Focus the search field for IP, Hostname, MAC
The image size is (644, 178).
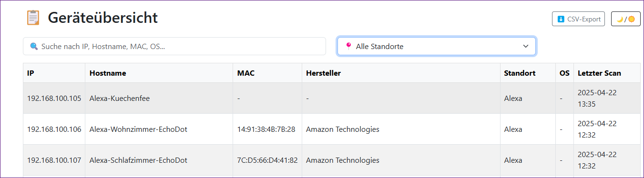tap(174, 46)
